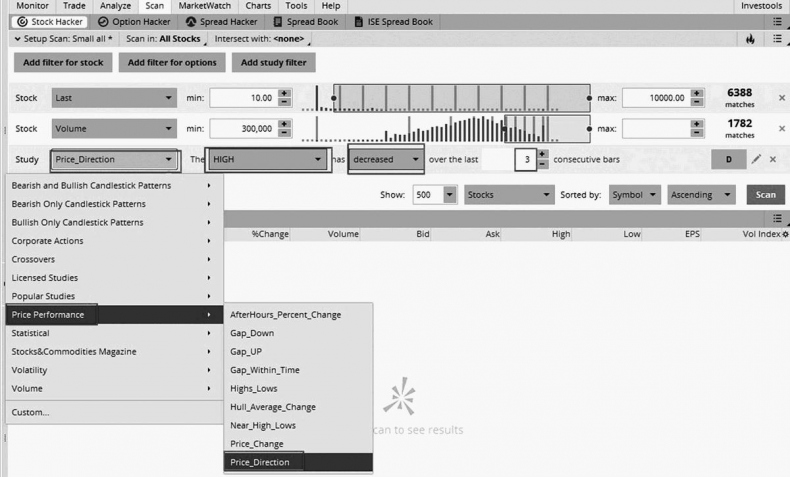Click the Last price range slider

pyautogui.click(x=460, y=98)
